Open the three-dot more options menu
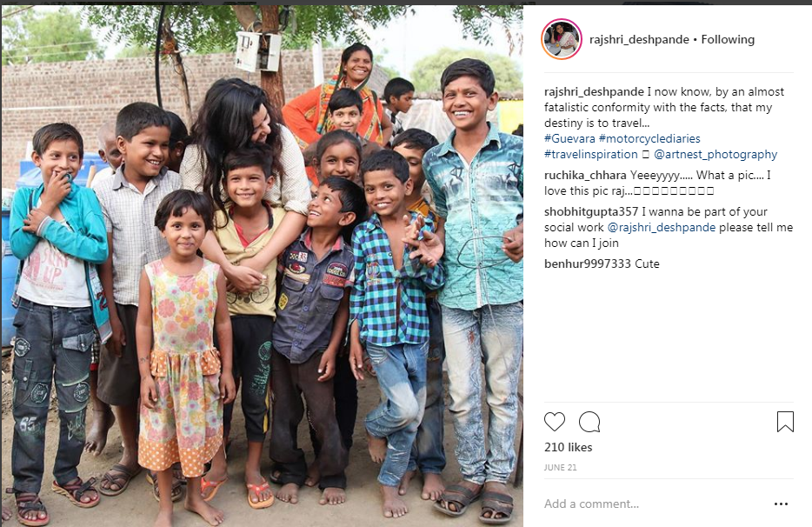Viewport: 812px width, 527px height. tap(781, 504)
